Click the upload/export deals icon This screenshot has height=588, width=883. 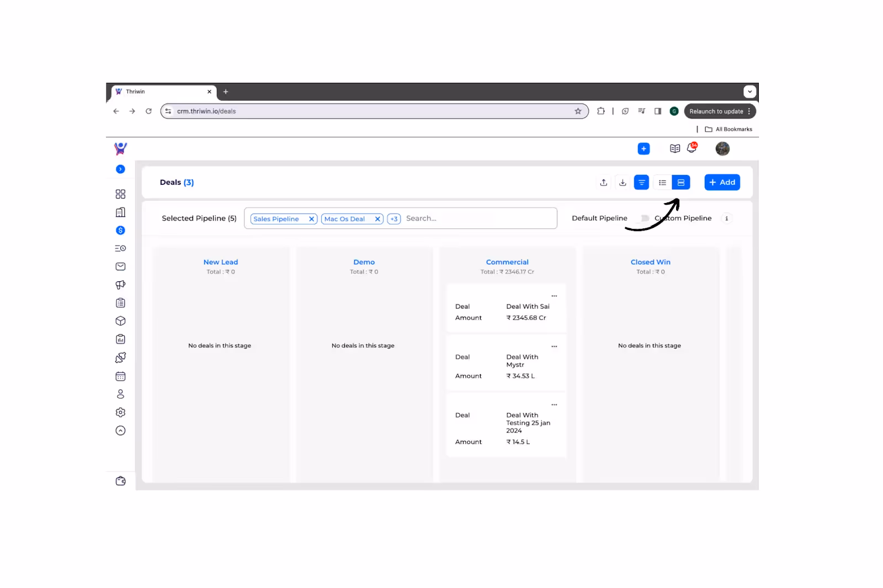[x=604, y=183]
